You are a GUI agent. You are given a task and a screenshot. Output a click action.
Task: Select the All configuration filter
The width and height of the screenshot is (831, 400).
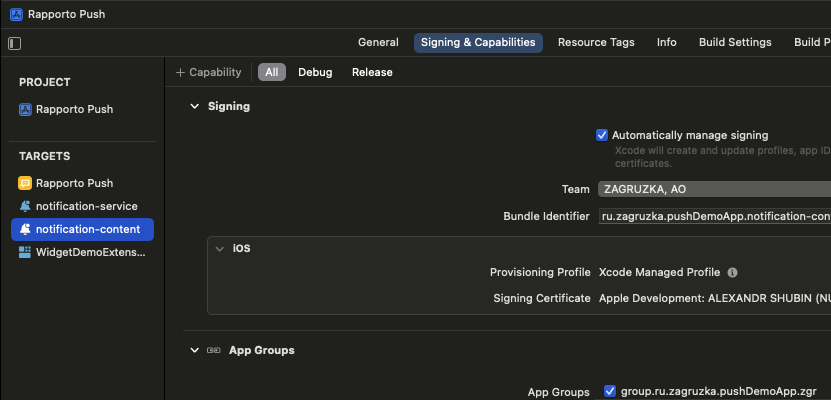(x=272, y=73)
